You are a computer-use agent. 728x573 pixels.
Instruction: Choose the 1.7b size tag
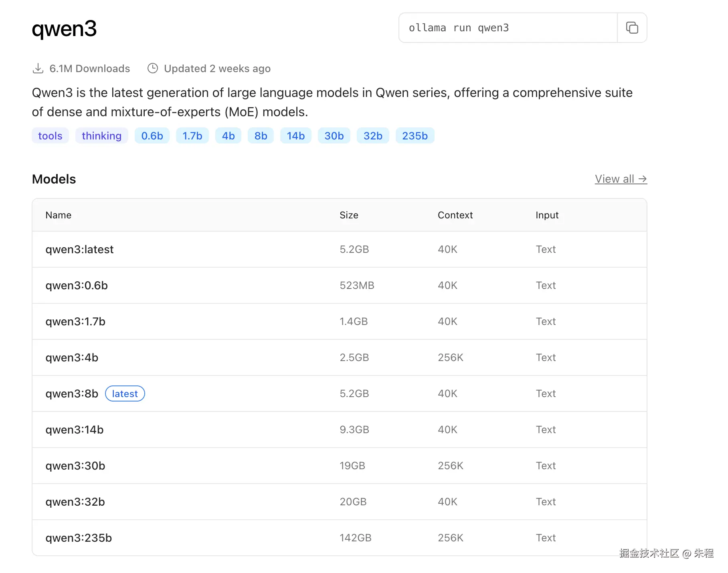[192, 136]
